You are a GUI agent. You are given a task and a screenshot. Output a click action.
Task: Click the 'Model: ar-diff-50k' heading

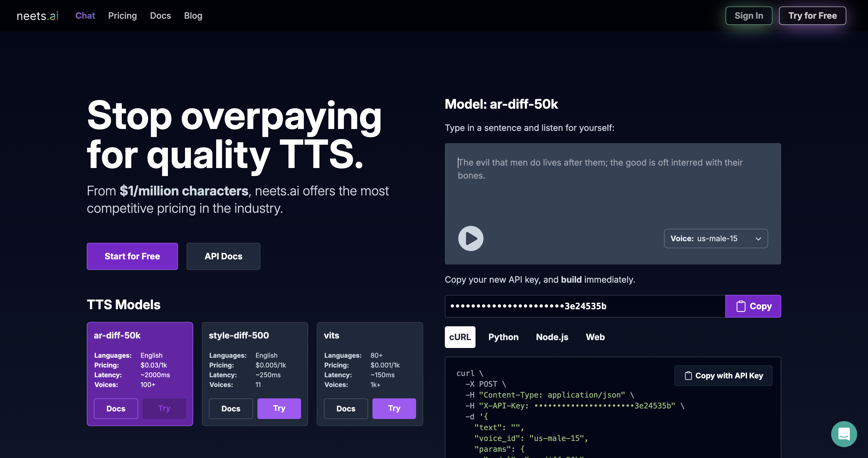tap(501, 104)
